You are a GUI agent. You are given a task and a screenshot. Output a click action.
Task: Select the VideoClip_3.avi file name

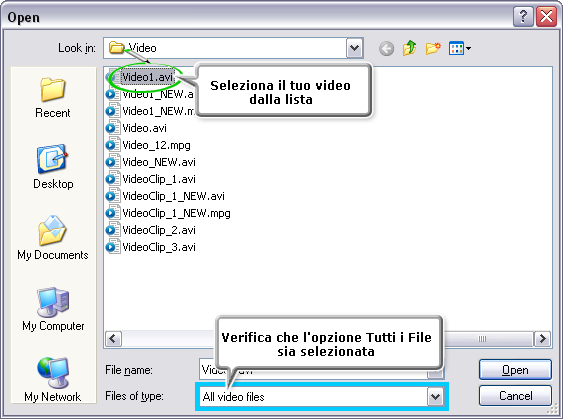coord(159,247)
